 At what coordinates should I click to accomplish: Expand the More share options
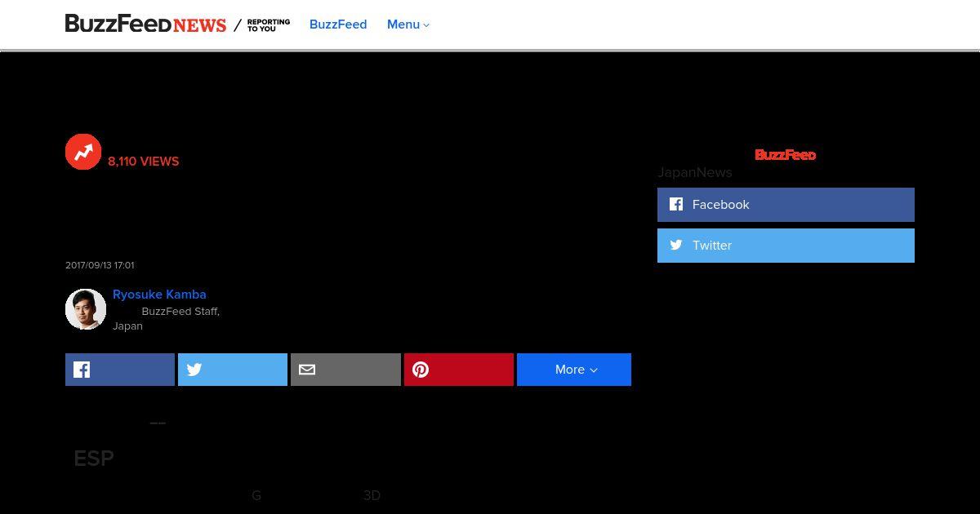click(574, 370)
